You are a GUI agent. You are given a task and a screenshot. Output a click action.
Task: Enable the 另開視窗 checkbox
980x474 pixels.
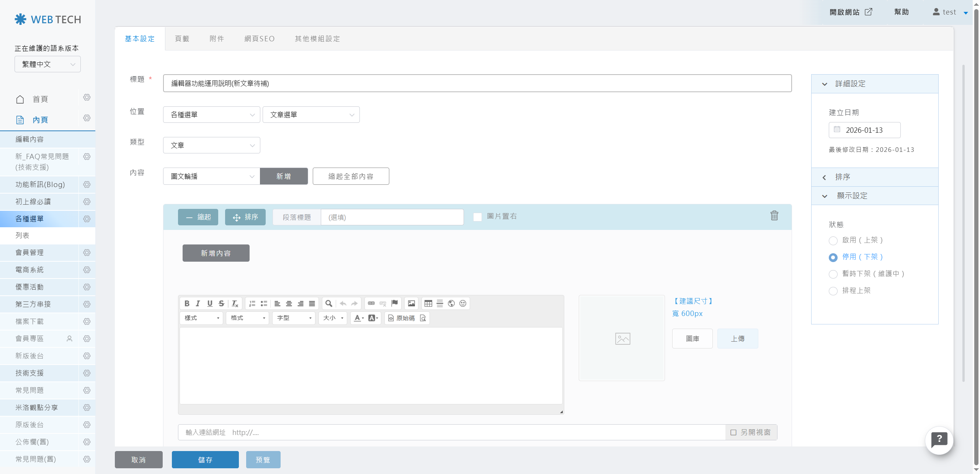(733, 432)
